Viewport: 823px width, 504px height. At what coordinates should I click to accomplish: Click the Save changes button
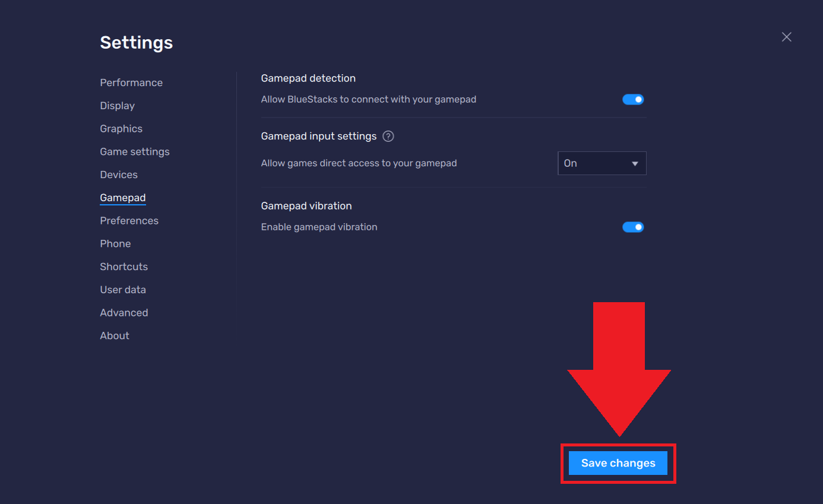(618, 463)
